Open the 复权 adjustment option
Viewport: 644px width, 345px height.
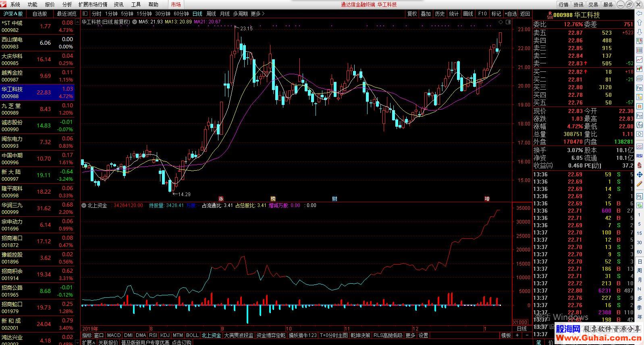point(412,14)
